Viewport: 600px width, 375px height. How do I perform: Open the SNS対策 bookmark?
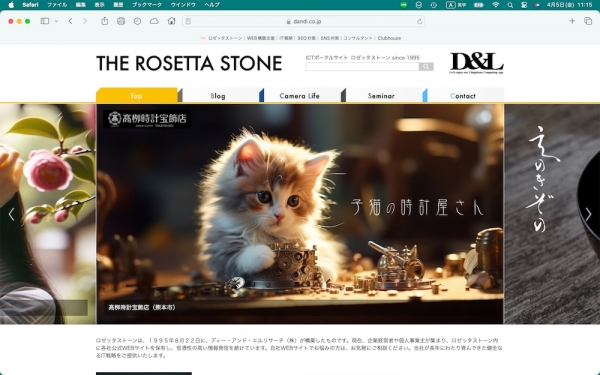(329, 38)
